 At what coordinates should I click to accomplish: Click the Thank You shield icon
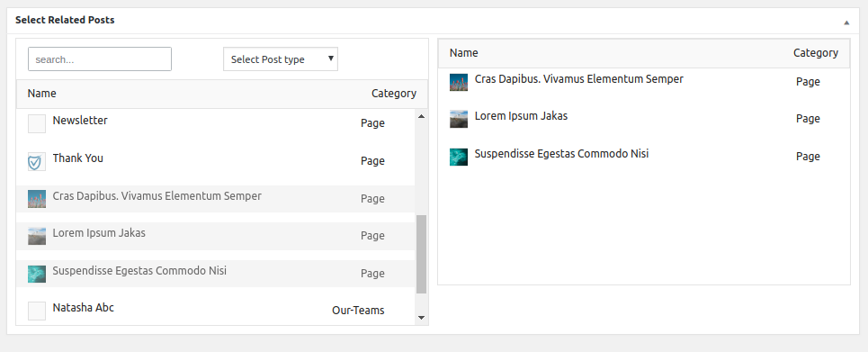[x=37, y=162]
